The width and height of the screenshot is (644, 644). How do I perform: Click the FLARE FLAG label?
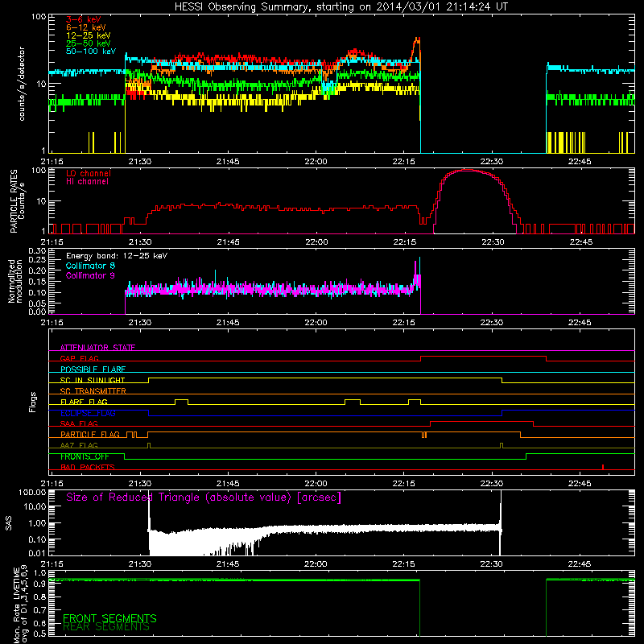(x=84, y=402)
